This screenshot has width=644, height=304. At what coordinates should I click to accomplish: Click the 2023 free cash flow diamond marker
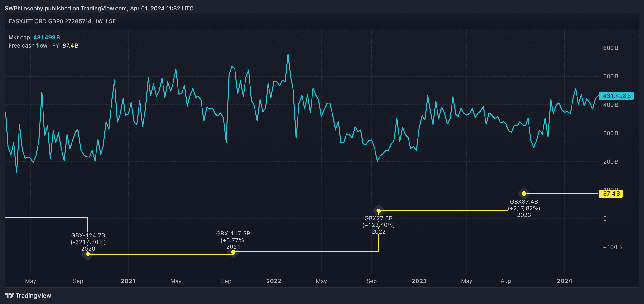(x=524, y=194)
